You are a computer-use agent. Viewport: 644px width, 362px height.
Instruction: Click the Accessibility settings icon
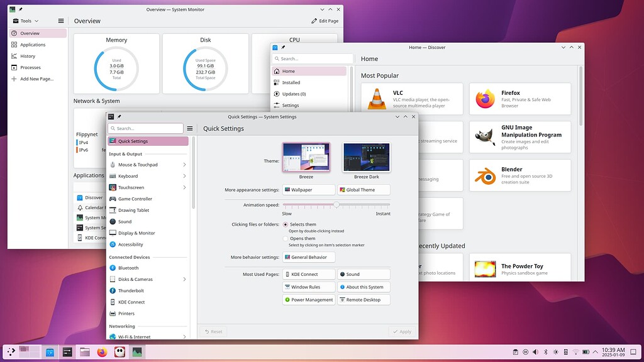coord(113,244)
